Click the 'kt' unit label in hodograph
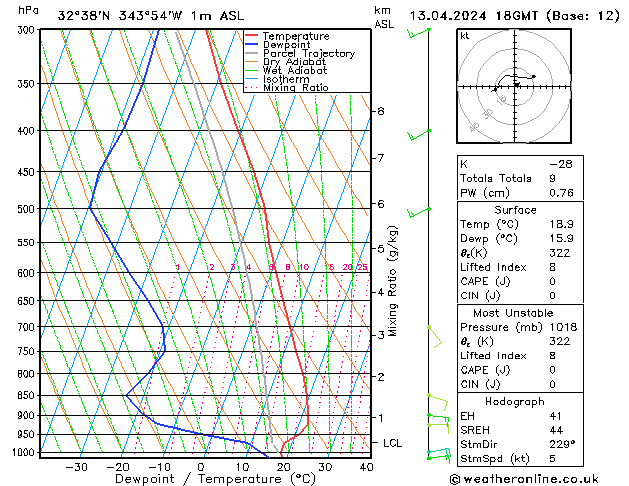The image size is (629, 486). click(465, 36)
